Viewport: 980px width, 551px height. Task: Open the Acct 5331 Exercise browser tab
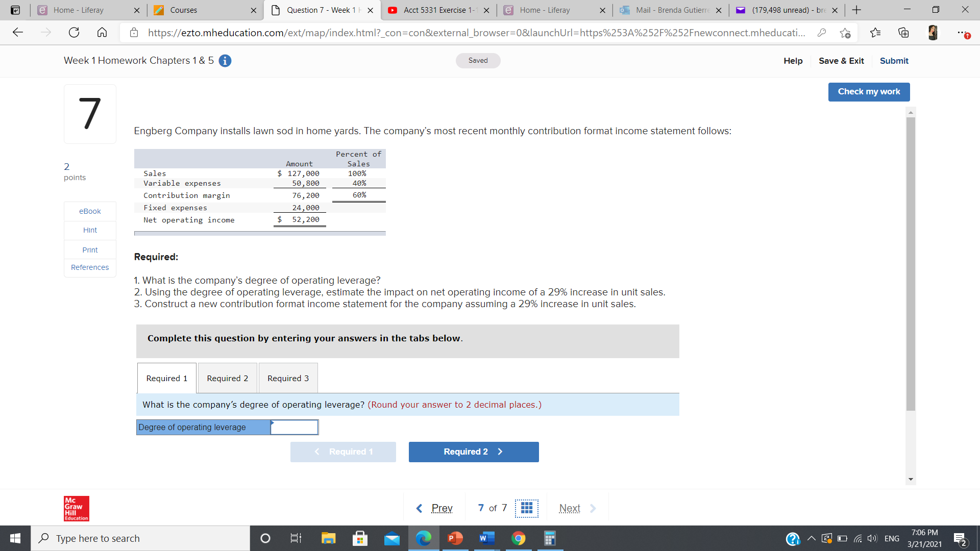pos(436,10)
